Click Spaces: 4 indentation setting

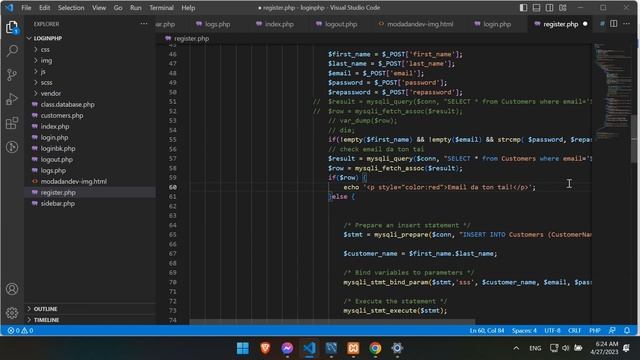(x=524, y=330)
